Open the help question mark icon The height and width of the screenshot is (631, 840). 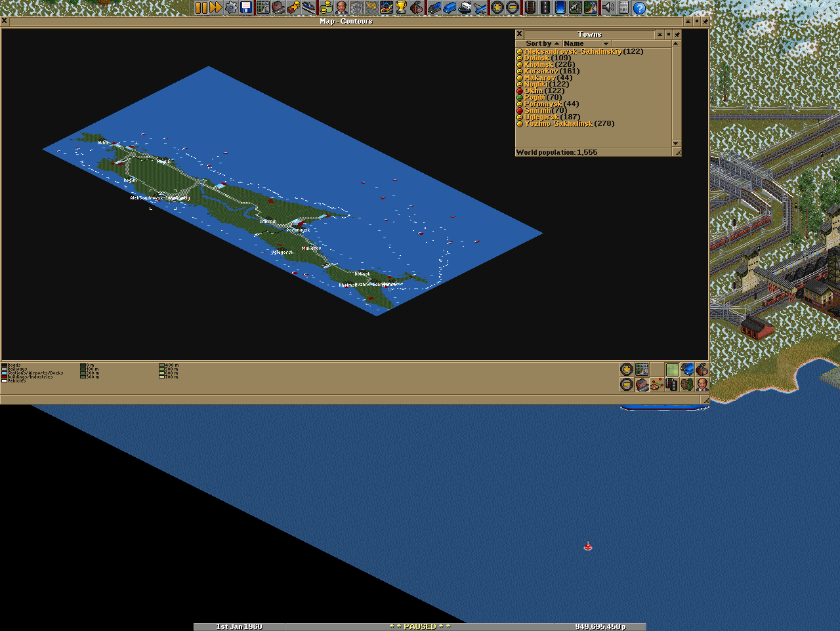(x=639, y=8)
